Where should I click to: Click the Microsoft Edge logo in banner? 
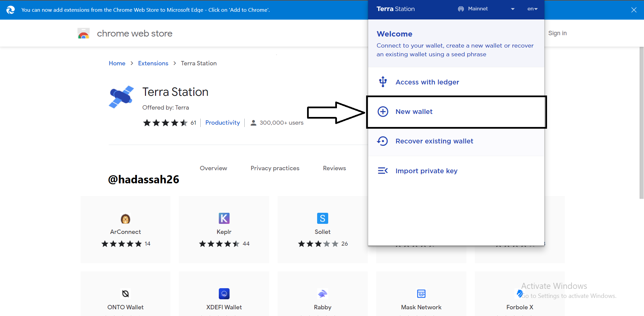11,10
